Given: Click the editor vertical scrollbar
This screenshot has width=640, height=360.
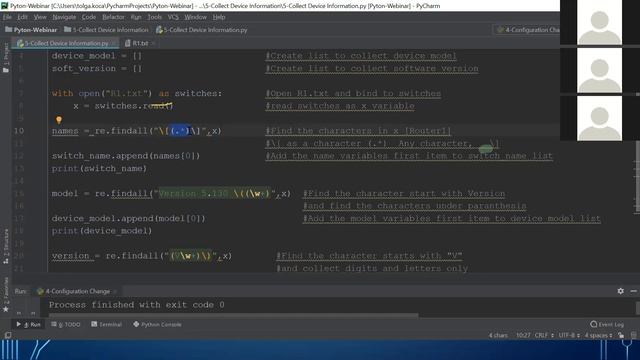Looking at the screenshot, I should 637,177.
